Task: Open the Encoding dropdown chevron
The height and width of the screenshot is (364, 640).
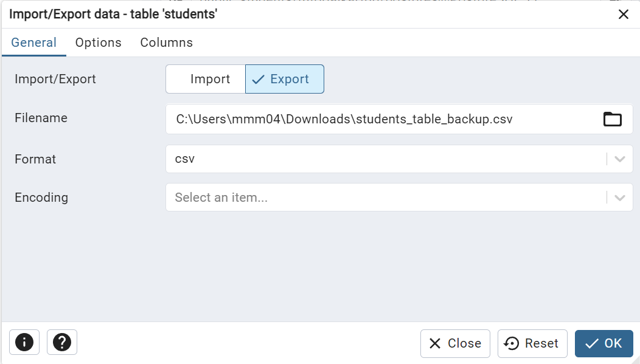Action: (620, 197)
